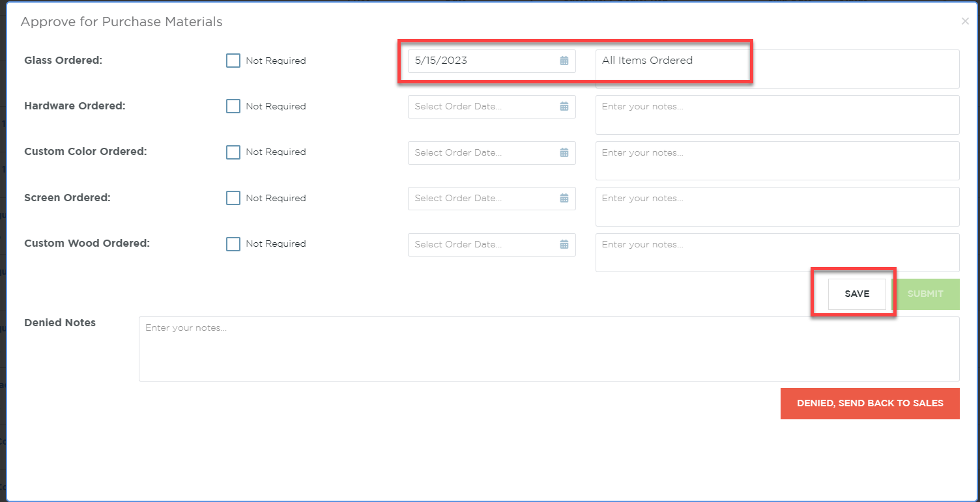Click the SAVE button
Screen dimensions: 980x502
(857, 294)
